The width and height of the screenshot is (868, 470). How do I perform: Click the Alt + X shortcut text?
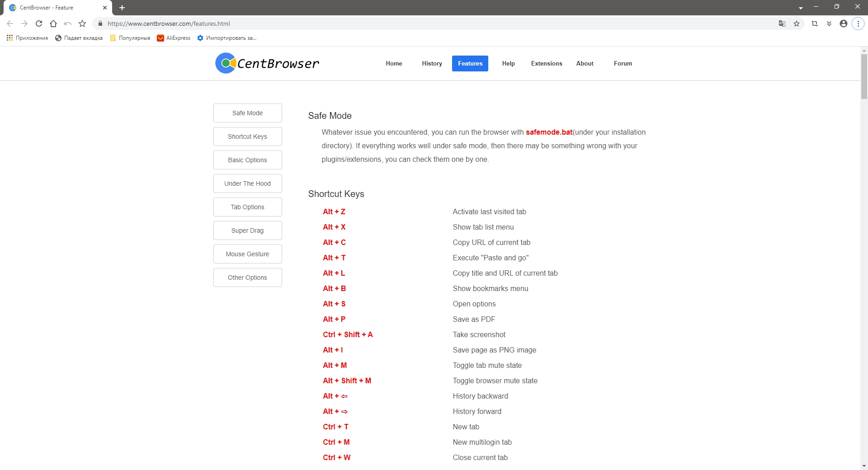coord(334,227)
